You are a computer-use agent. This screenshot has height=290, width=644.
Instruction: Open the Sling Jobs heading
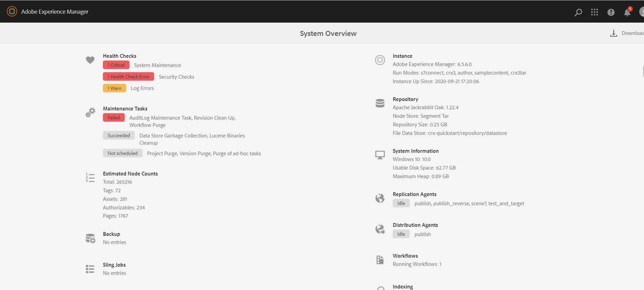pos(114,265)
